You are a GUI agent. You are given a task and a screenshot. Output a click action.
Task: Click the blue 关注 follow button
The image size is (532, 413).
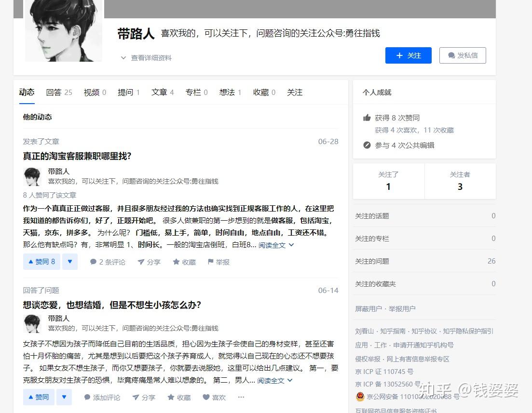(x=408, y=55)
